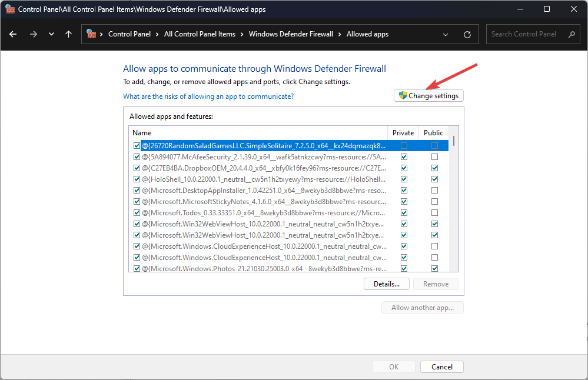Focus the Search Control Panel field
Viewport: 588px width, 380px height.
(x=533, y=34)
